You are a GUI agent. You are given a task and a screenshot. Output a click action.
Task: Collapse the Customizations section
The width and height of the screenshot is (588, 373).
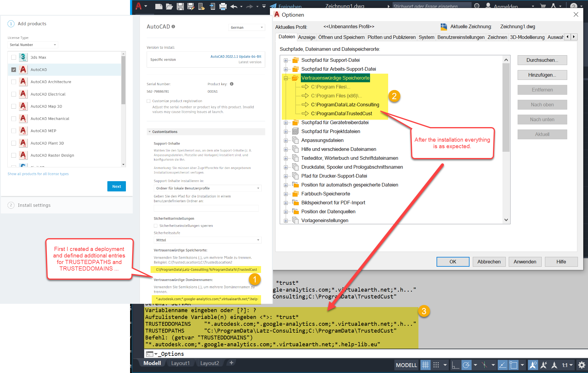(149, 132)
